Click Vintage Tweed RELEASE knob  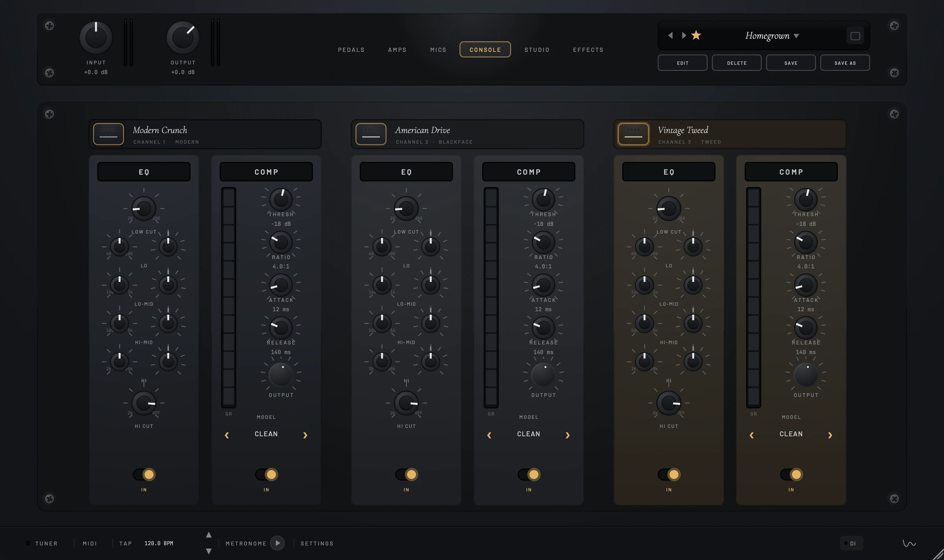806,328
